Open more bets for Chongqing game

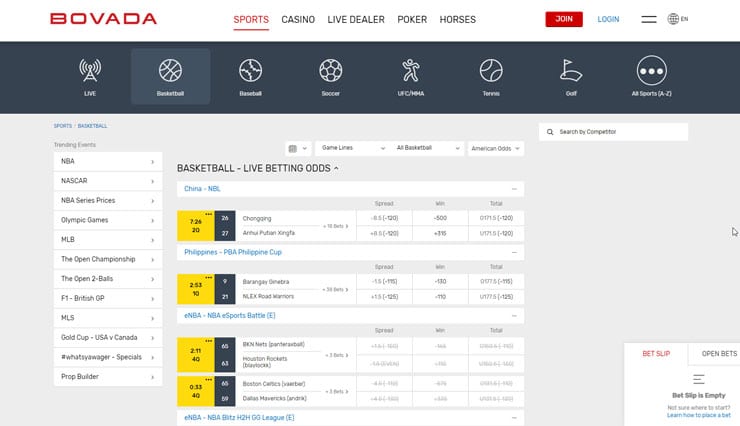pyautogui.click(x=336, y=226)
